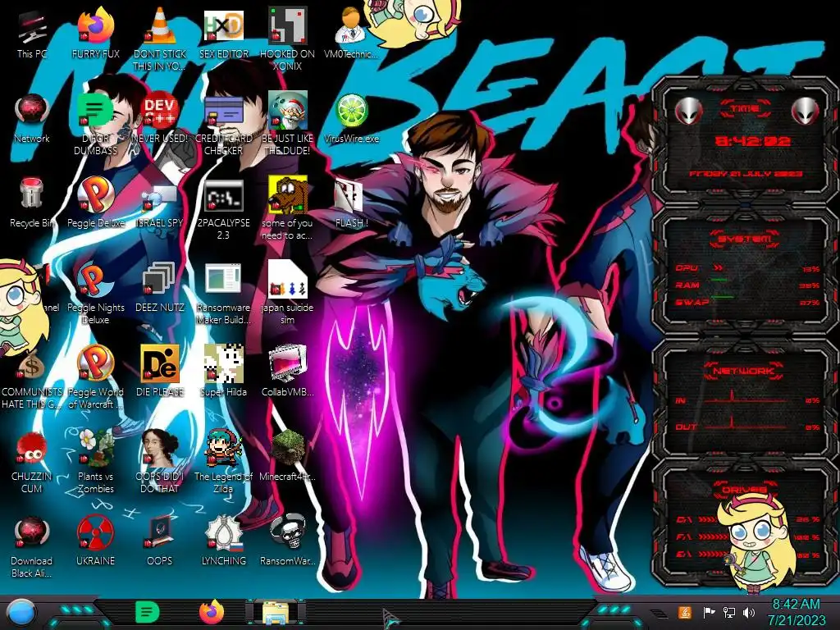
Task: Click the left Alienware head in TIME widget
Action: tap(687, 111)
